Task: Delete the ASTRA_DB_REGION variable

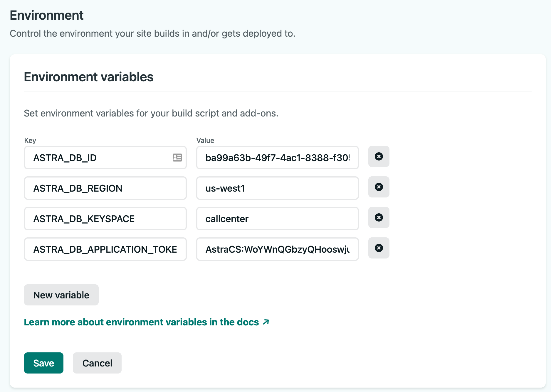Action: click(x=379, y=187)
